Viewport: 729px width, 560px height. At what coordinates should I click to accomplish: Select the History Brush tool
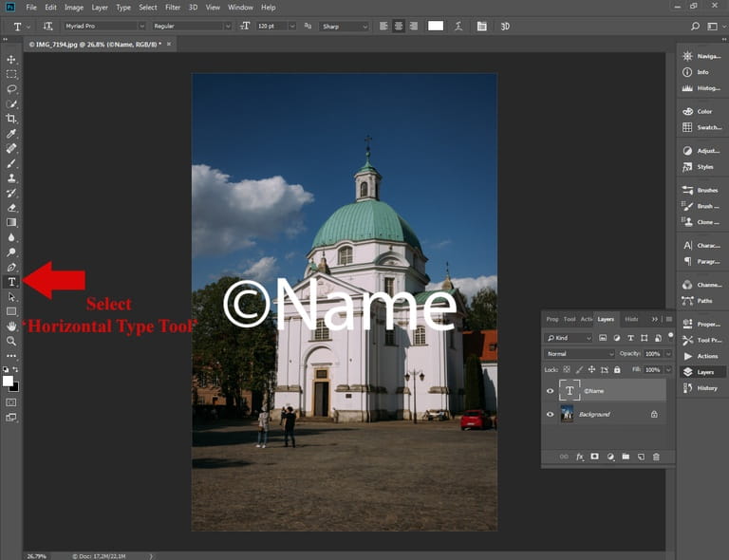coord(11,193)
